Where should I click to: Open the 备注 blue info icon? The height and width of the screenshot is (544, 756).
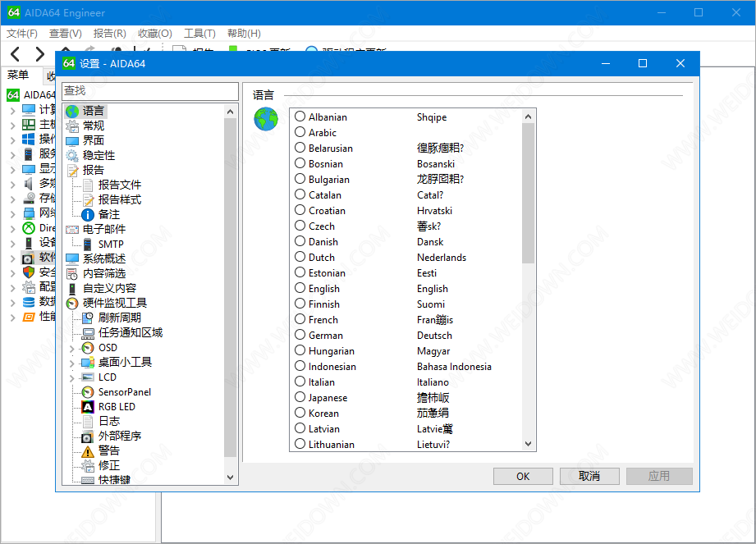(x=88, y=215)
